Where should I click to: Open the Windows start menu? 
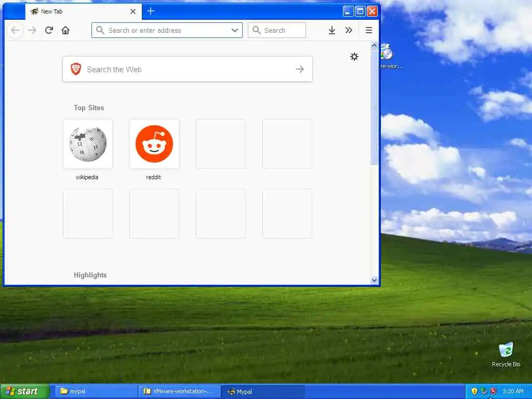tap(24, 392)
